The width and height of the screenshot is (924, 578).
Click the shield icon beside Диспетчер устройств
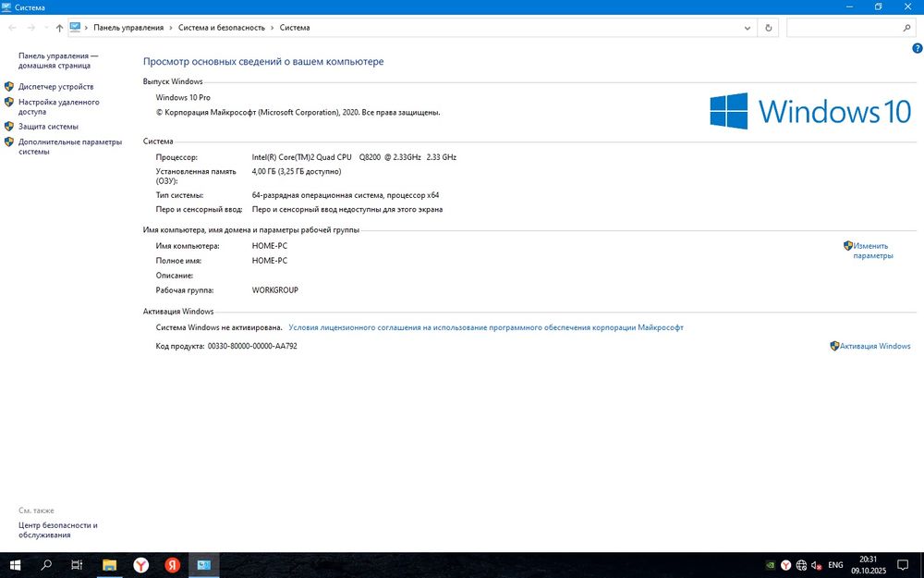[9, 87]
